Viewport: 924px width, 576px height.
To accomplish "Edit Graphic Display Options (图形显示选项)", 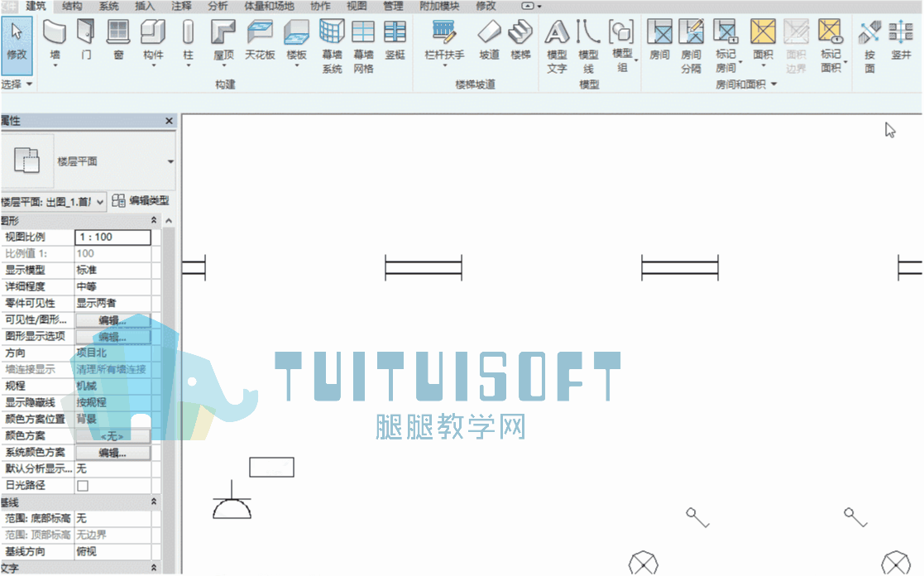I will pyautogui.click(x=113, y=337).
